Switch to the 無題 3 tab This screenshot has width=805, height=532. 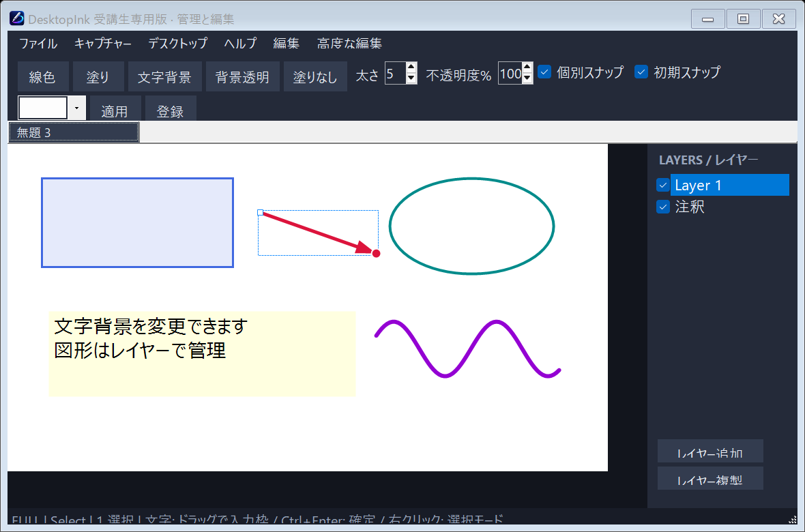coord(74,132)
